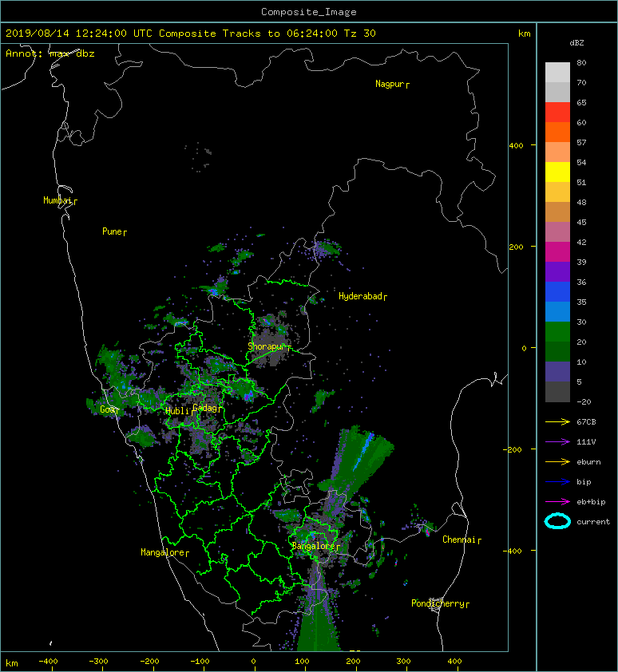The height and width of the screenshot is (672, 618).
Task: Click the light orange 57 dBZ swatch
Action: (x=557, y=152)
